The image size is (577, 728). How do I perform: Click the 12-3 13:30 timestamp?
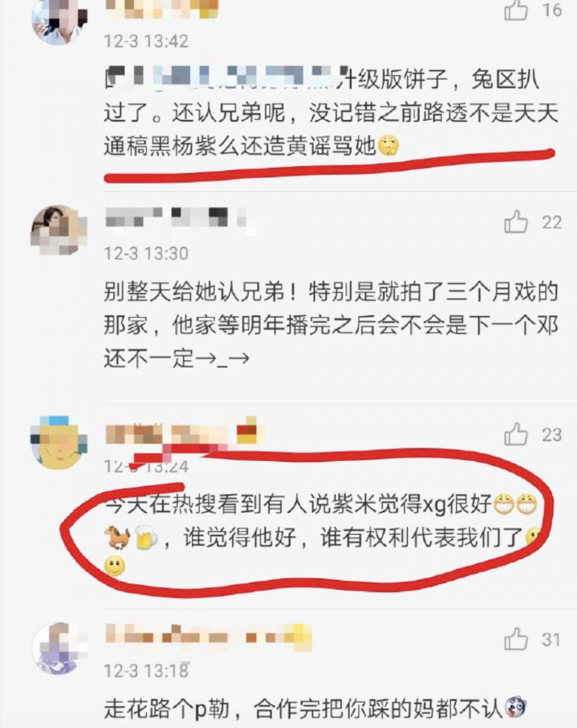tap(146, 253)
